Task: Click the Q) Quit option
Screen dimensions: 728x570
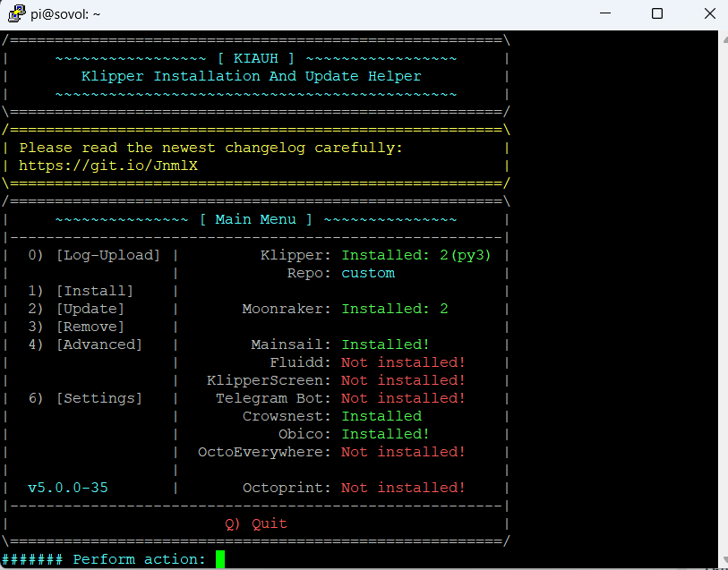Action: click(256, 523)
